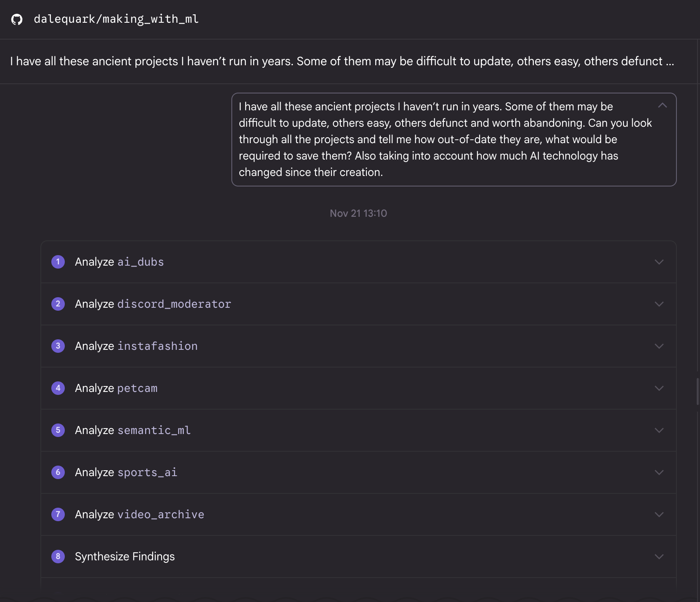Select the Analyze video_archive step title
This screenshot has width=700, height=602.
139,514
